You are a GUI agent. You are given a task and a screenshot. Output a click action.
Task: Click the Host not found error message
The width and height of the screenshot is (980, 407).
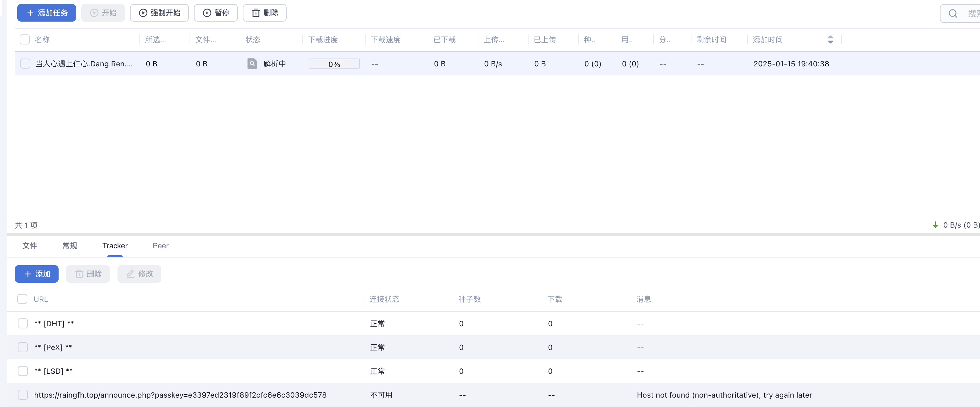(x=724, y=395)
